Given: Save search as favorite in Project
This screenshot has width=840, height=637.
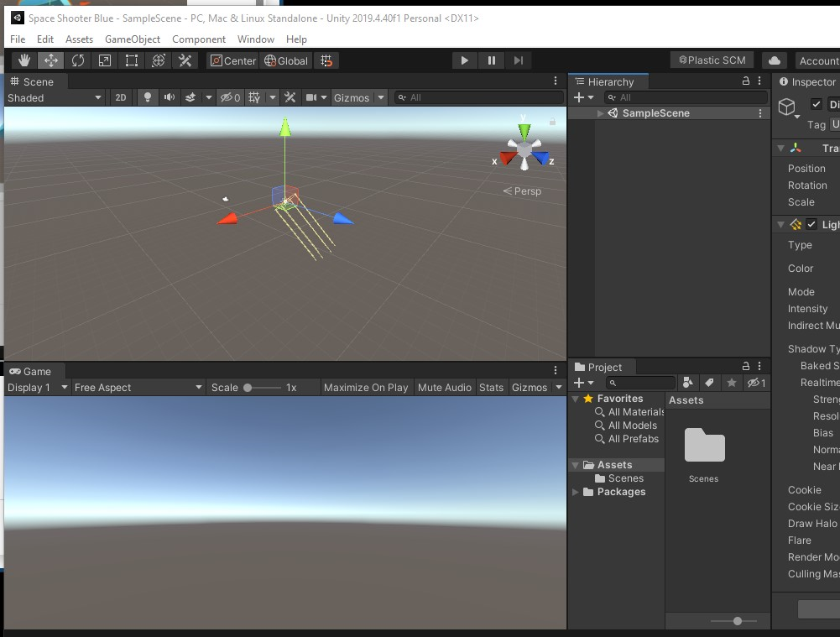Looking at the screenshot, I should click(731, 383).
